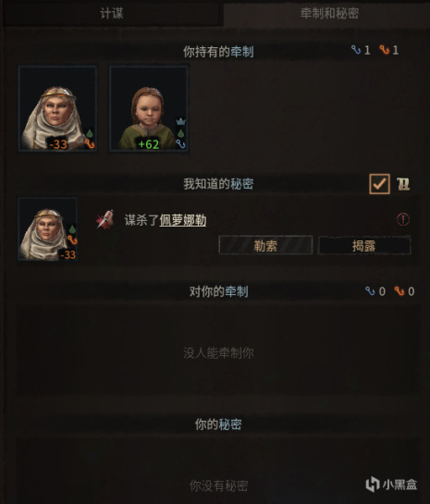Image resolution: width=430 pixels, height=504 pixels.
Task: Click the veiled woman portrait in known secrets
Action: point(47,228)
